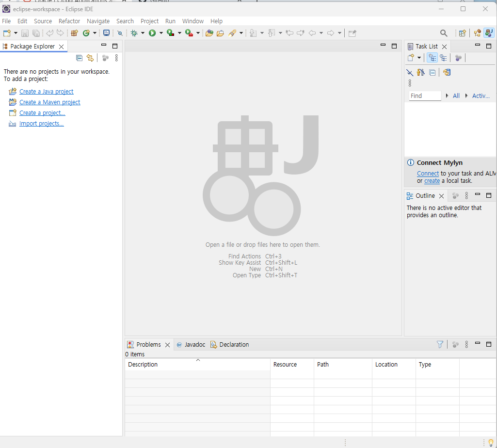
Task: Click the Resource column header
Action: click(x=292, y=365)
